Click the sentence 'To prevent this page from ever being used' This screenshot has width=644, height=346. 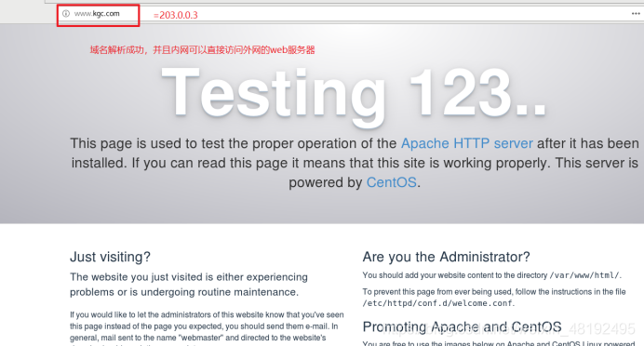[x=494, y=298]
